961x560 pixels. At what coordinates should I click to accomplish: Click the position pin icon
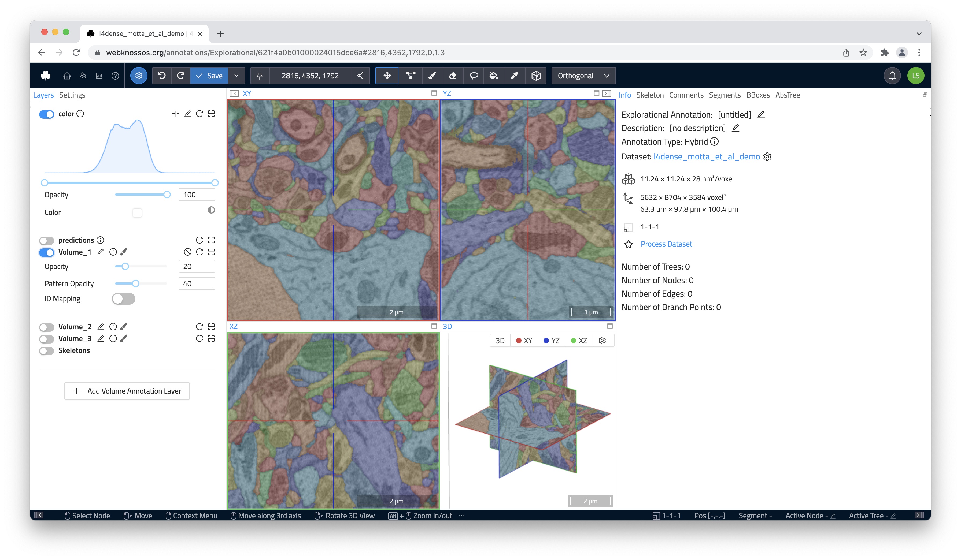pos(260,76)
